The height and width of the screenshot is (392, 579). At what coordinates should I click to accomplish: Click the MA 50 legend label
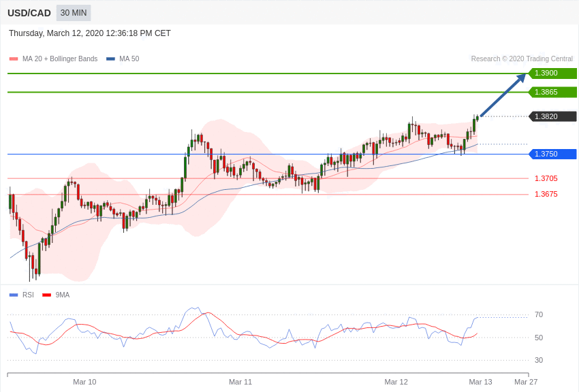129,59
